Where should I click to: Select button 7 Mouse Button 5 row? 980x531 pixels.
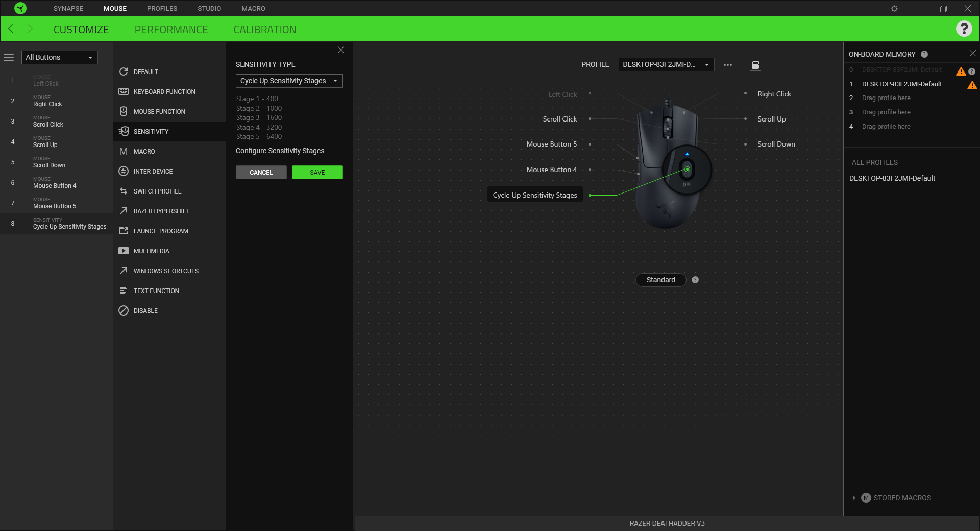pos(57,203)
